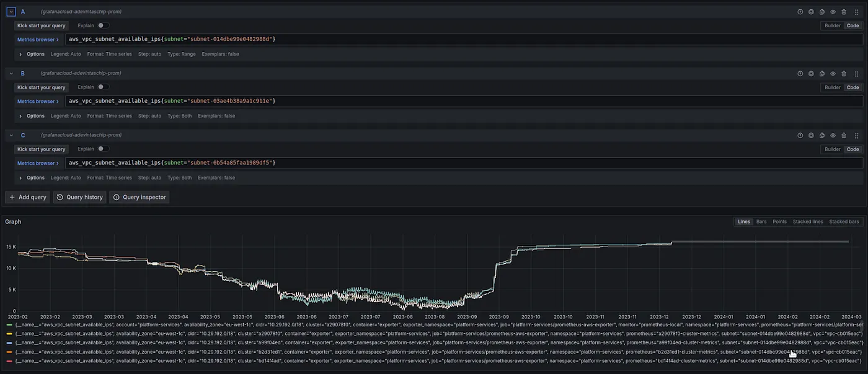Enable the Explain switch for query A
This screenshot has width=868, height=374.
point(103,25)
